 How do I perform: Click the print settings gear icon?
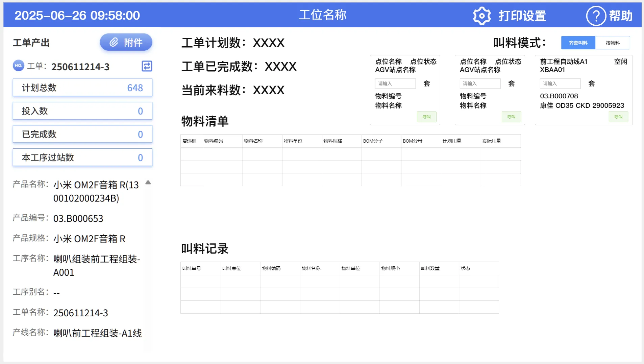pyautogui.click(x=481, y=16)
